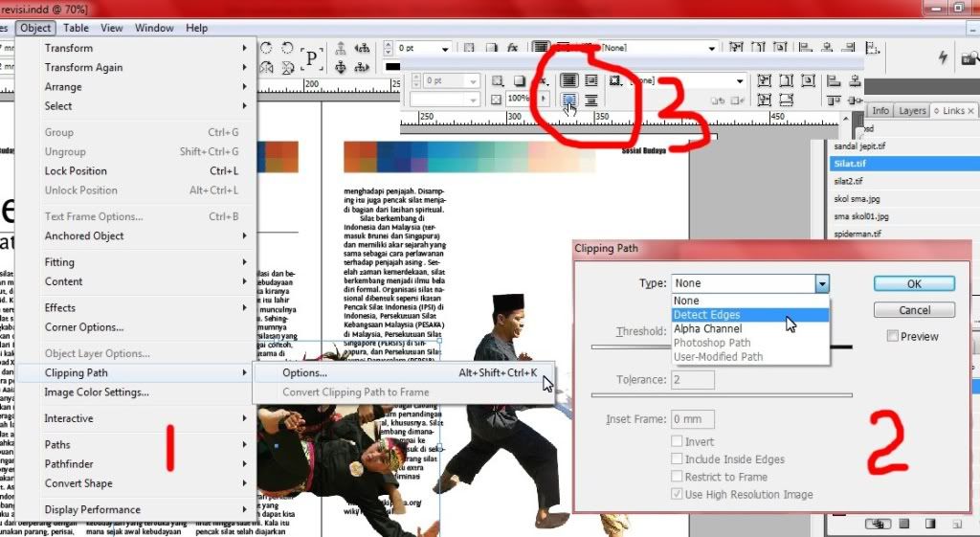
Task: Click Fit content to frame icon in floating panel
Action: click(764, 80)
